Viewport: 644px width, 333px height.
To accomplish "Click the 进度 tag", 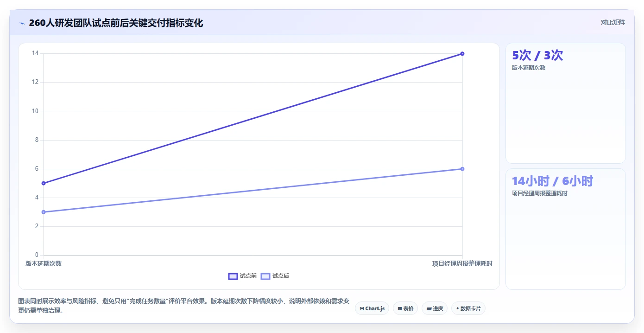I will tap(435, 308).
